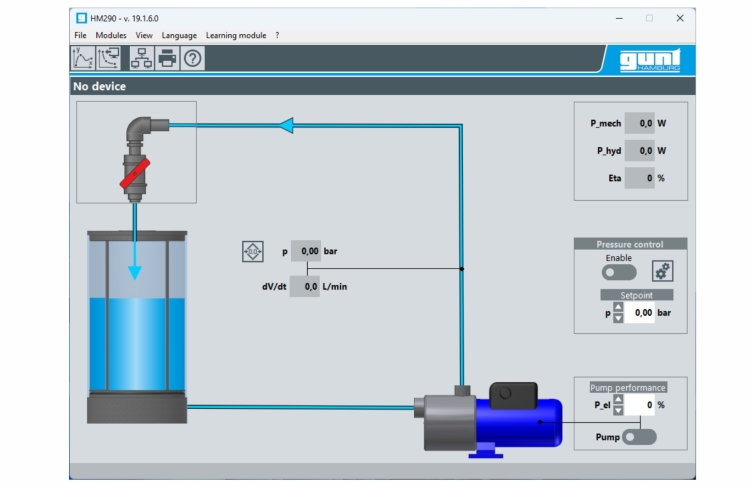Click the No device status text
Image resolution: width=755 pixels, height=488 pixels.
pyautogui.click(x=99, y=87)
